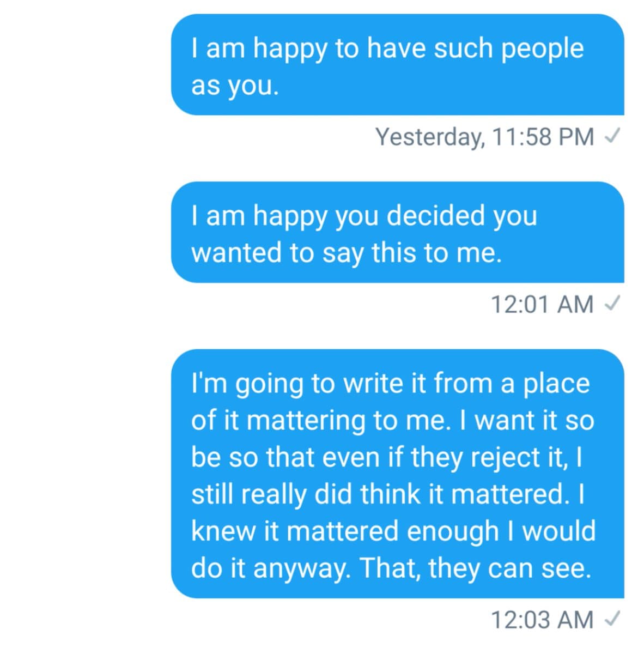Click "wanted to say this to me." line
The width and height of the screenshot is (644, 654).
point(346,253)
